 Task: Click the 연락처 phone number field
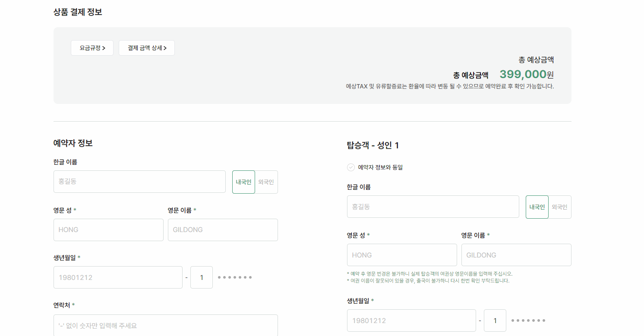coord(165,327)
